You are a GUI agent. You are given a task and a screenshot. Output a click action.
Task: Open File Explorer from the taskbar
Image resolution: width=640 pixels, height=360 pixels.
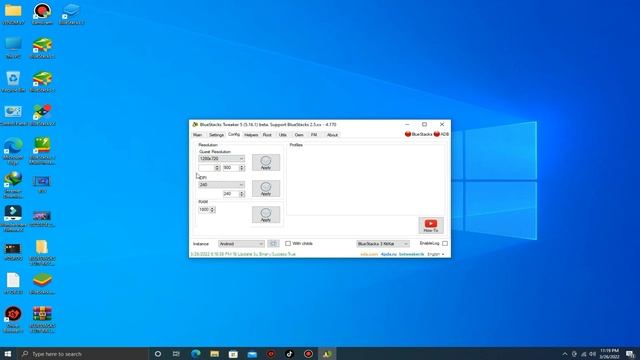(215, 354)
